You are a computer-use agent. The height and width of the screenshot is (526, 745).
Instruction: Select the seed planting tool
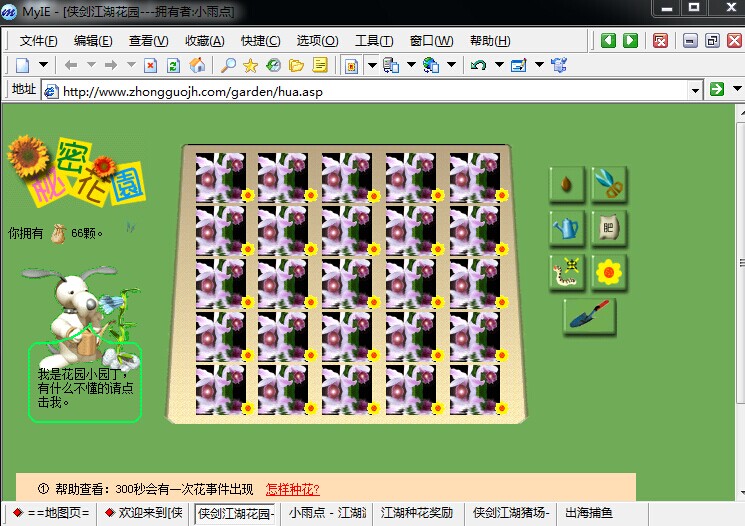(566, 184)
